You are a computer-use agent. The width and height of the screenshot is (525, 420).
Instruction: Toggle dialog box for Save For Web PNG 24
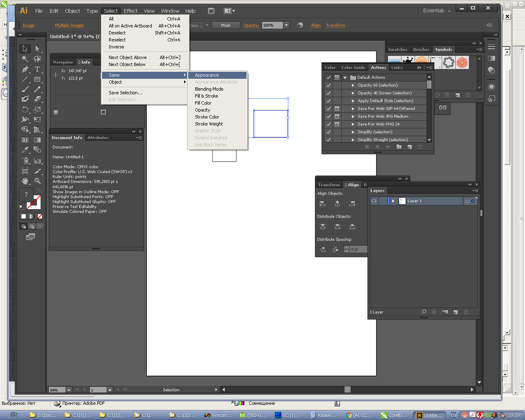[337, 124]
